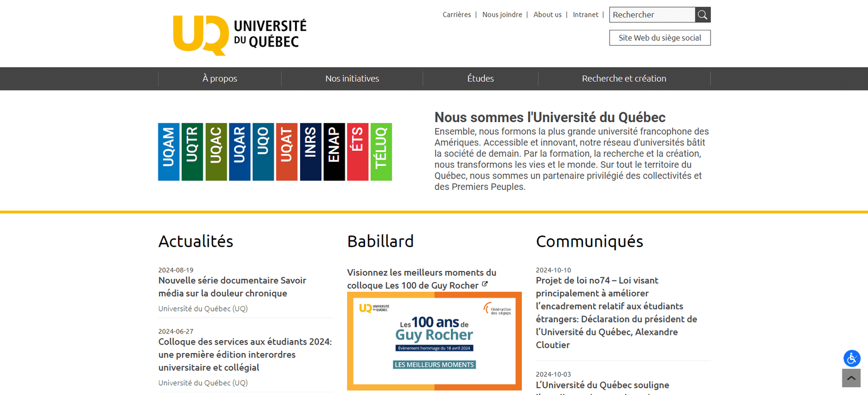Click the date 2024-10-03
868x395 pixels.
(553, 374)
